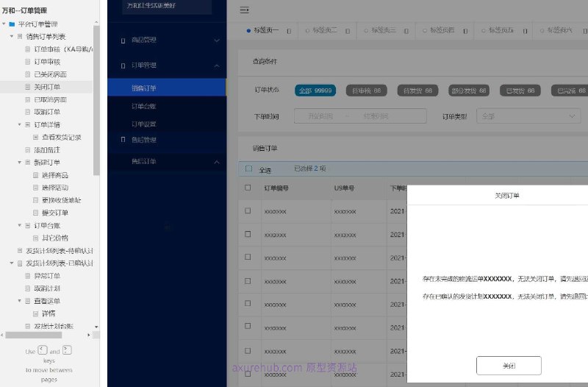Click the icon beside 订单管理 in sidebar
Screen dimensions: 588x387
tap(123, 65)
